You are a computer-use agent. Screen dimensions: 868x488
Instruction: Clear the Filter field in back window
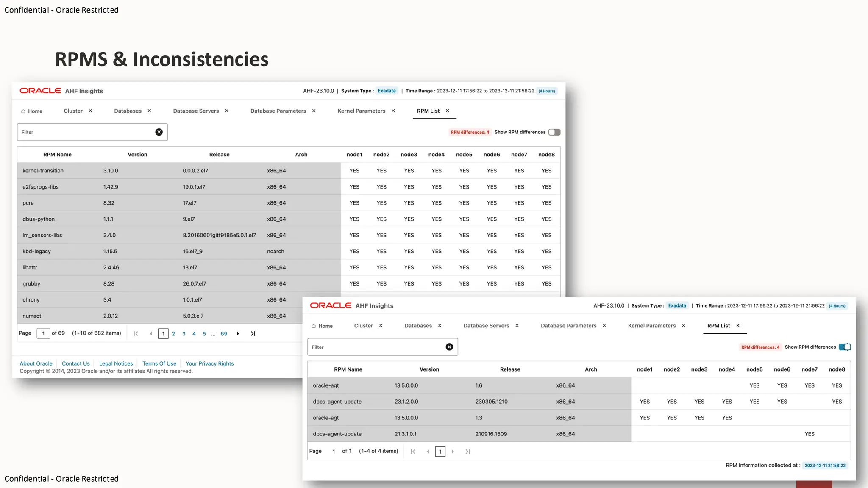[159, 132]
